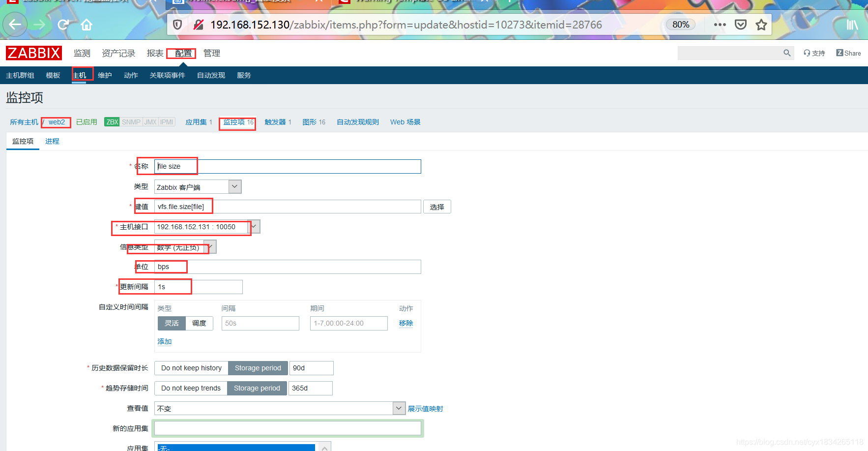
Task: Click the ZABBIX logo
Action: point(34,53)
